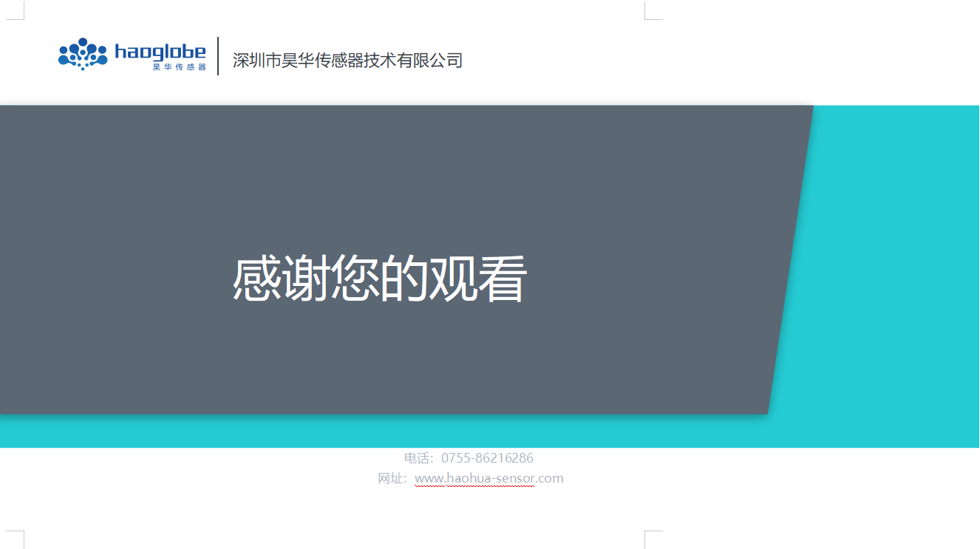
Task: Click the haoglobe blue dotted logo icon
Action: pyautogui.click(x=83, y=55)
